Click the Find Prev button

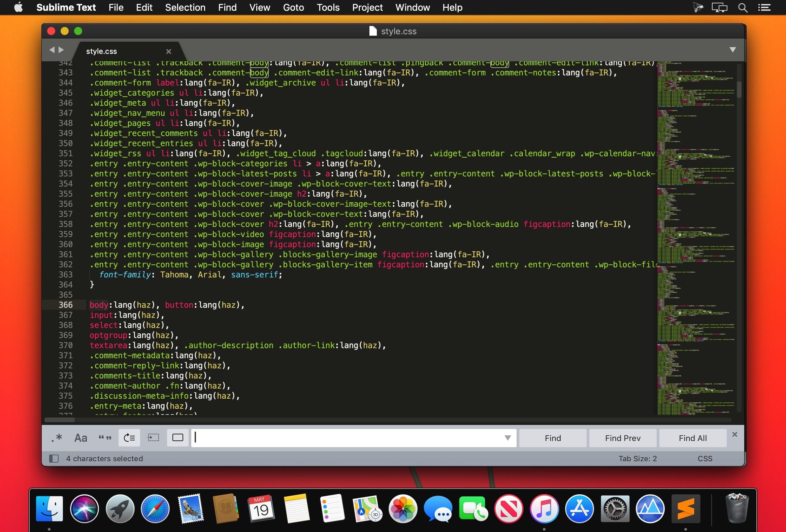623,437
